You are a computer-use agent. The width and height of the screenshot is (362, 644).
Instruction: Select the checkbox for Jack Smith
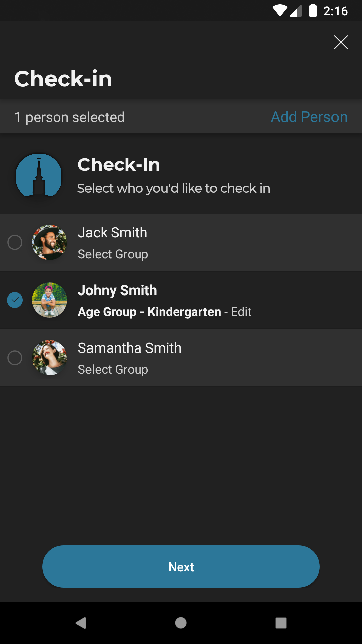[x=15, y=242]
